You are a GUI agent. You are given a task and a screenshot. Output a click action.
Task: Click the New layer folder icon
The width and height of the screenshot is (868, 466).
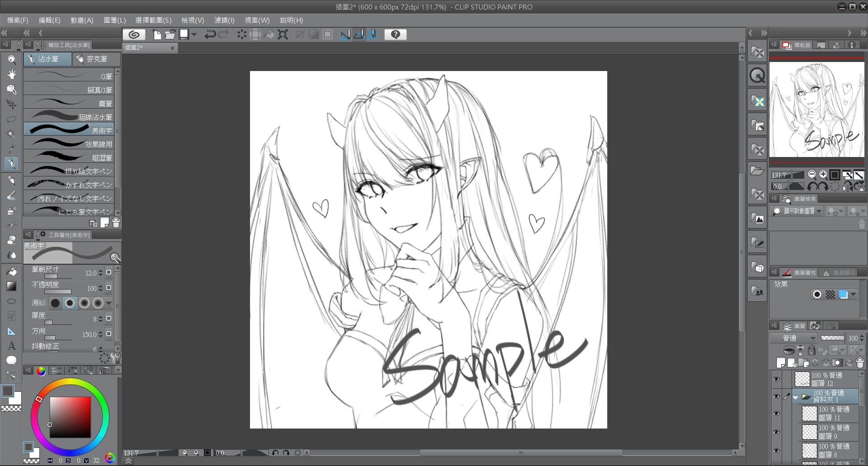tap(803, 363)
